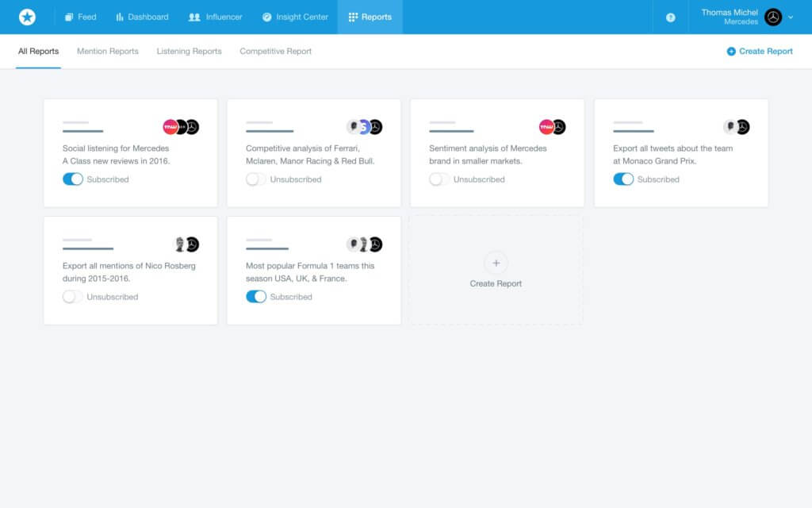Click the plus icon beside Create Report link
This screenshot has width=812, height=508.
[x=730, y=52]
